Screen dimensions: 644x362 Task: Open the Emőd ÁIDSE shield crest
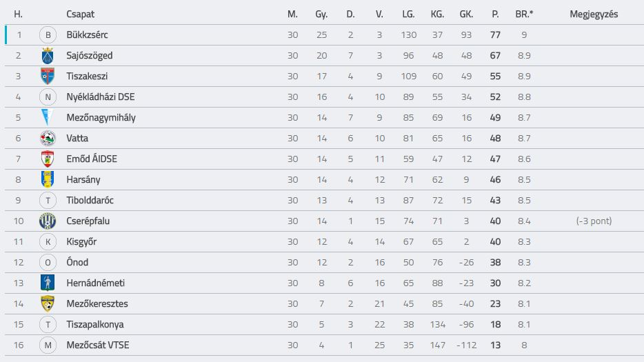pyautogui.click(x=48, y=159)
